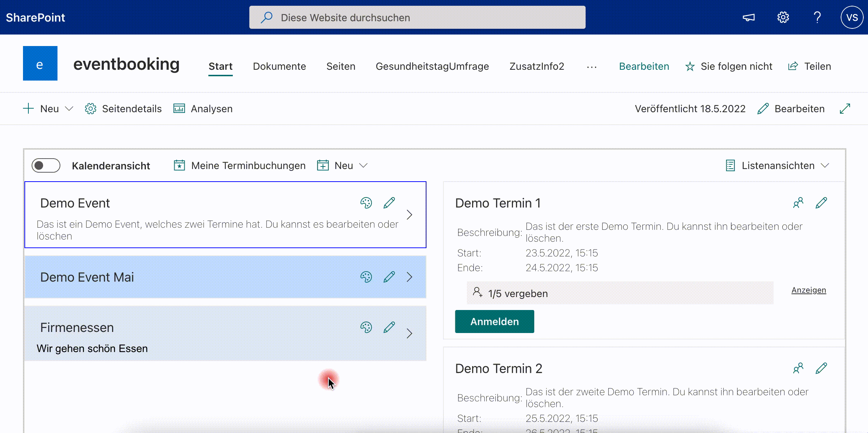This screenshot has width=868, height=433.
Task: Expand the Listenansichten dropdown
Action: 778,165
